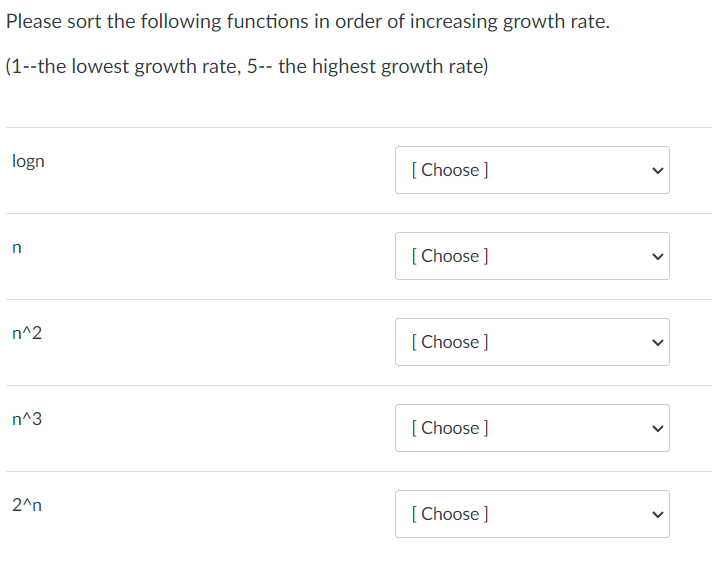Click the chevron arrow in the n dropdown
712x562 pixels.
coord(656,256)
